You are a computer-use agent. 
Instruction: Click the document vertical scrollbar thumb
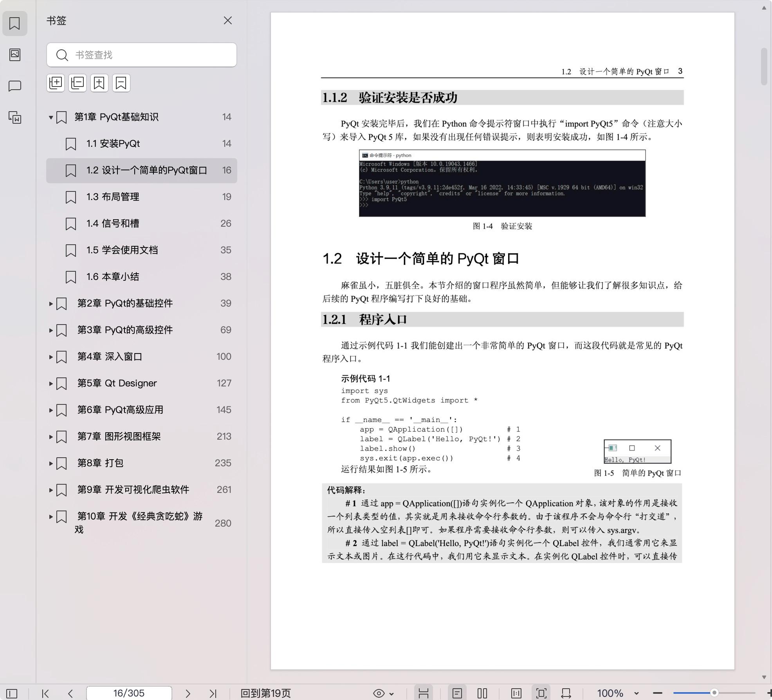[764, 66]
